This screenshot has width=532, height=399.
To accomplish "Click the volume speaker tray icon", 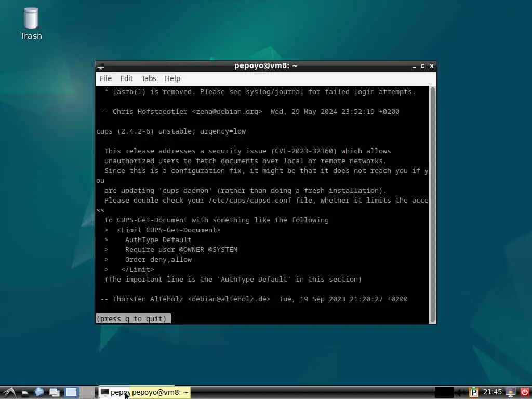I will (460, 393).
